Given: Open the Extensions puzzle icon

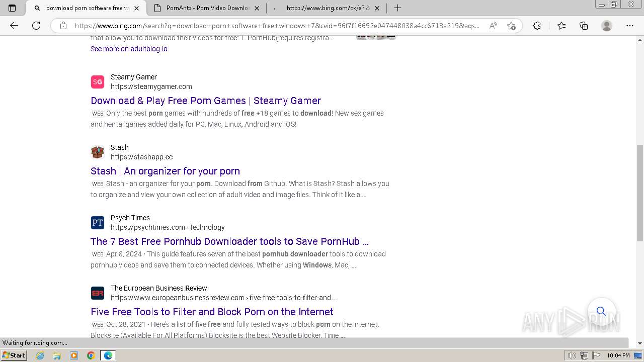Looking at the screenshot, I should (537, 26).
